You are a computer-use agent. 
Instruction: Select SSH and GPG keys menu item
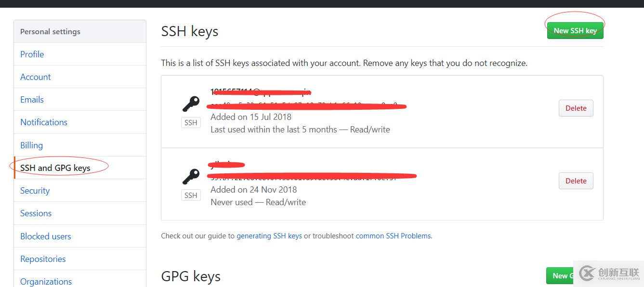(55, 168)
